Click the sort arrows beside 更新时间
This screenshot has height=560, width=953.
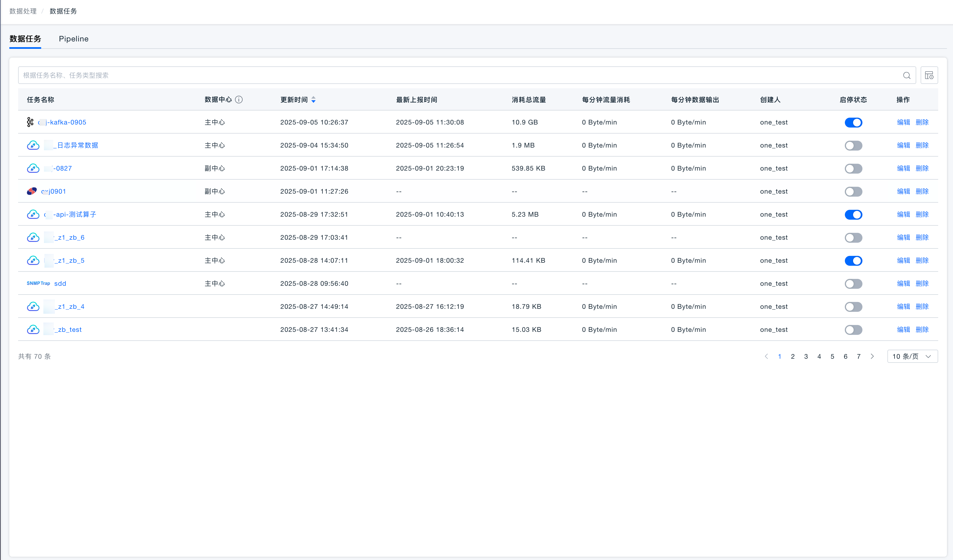(x=313, y=100)
